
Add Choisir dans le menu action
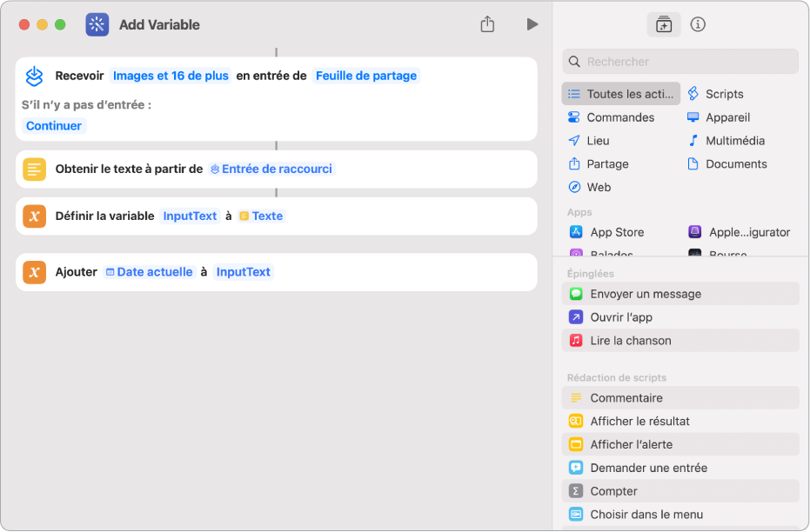tap(680, 514)
